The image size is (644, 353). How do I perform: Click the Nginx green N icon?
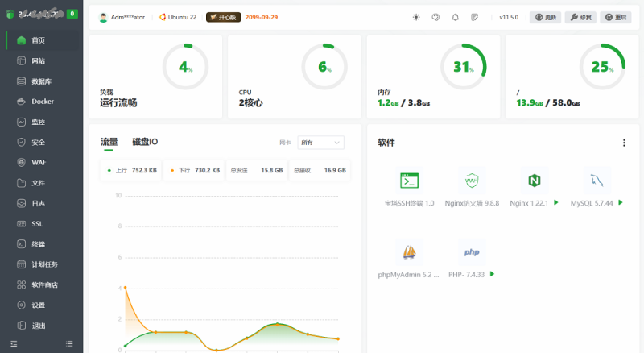[x=534, y=181]
